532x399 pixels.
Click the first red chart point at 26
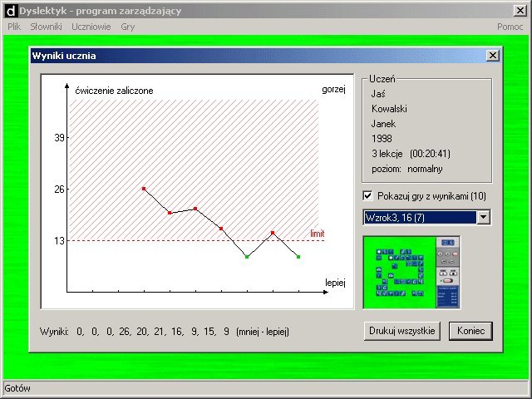point(144,189)
